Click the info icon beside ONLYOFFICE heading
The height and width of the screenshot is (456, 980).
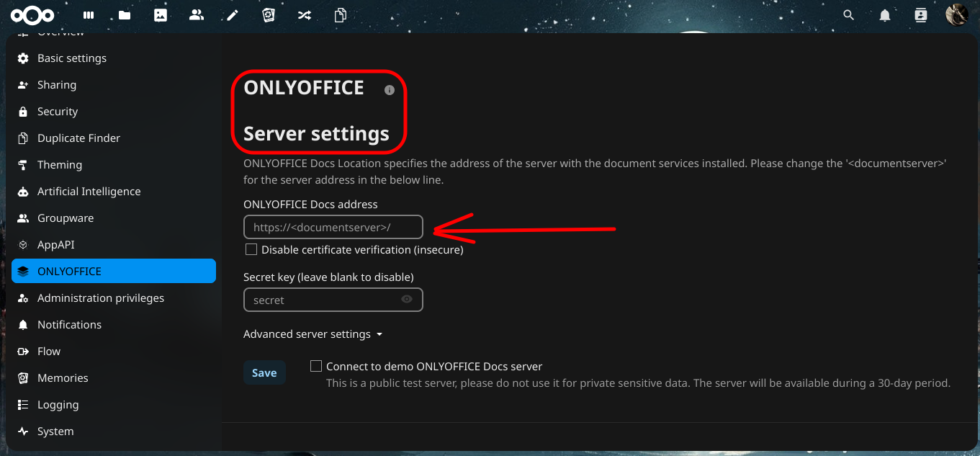click(390, 90)
